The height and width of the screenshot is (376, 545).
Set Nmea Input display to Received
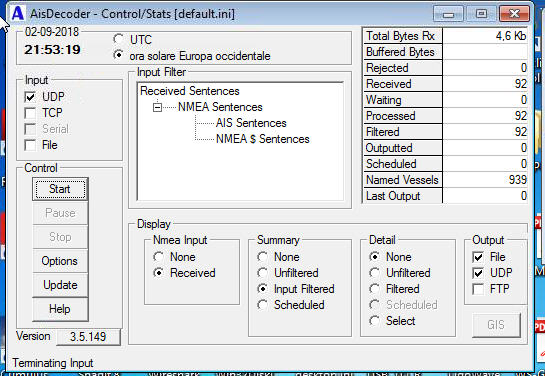(158, 273)
